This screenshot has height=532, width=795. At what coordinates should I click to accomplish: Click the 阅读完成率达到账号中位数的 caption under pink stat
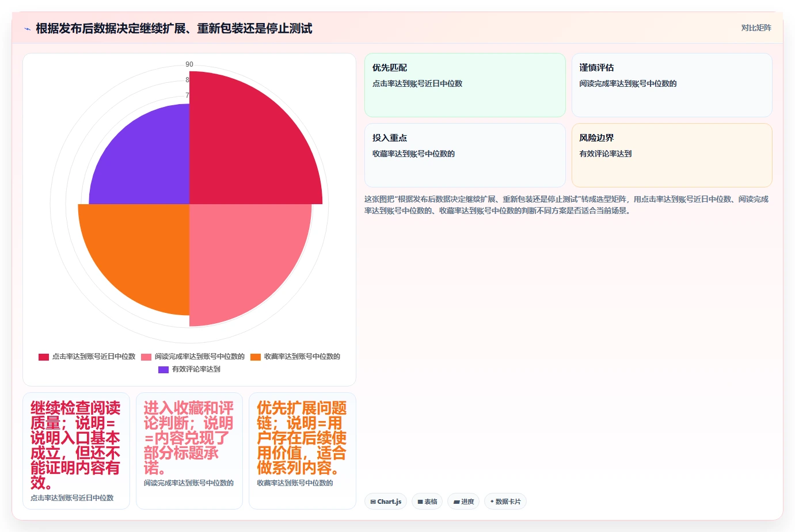(189, 483)
